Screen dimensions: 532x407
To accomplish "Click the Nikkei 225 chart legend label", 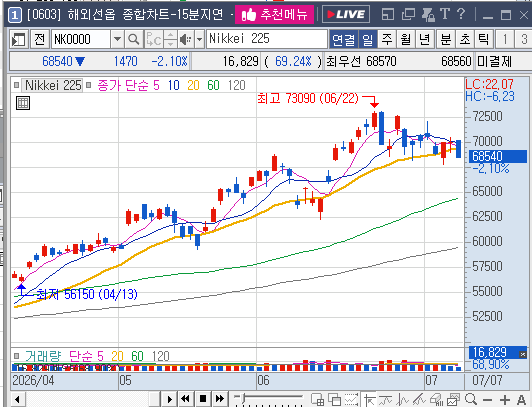I will (x=53, y=85).
